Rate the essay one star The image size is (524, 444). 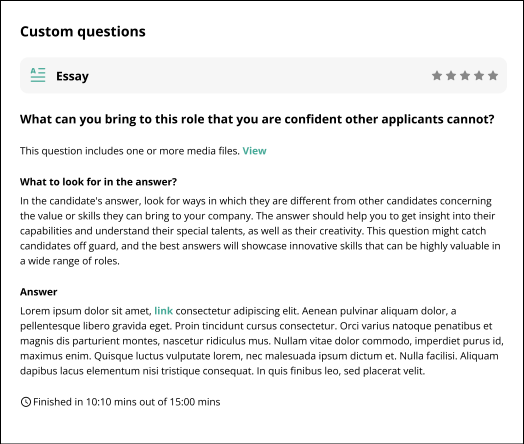point(437,76)
